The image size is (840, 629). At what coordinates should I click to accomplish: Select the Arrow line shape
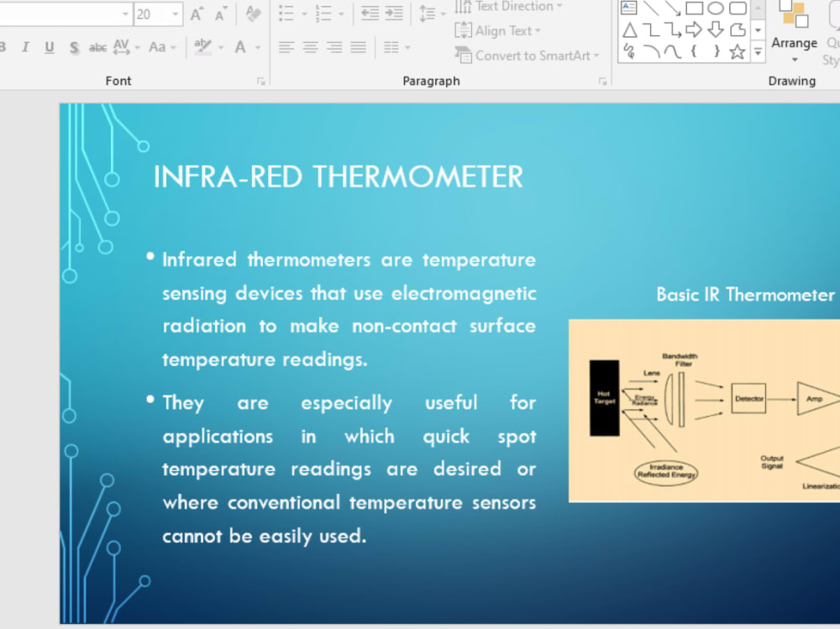672,8
